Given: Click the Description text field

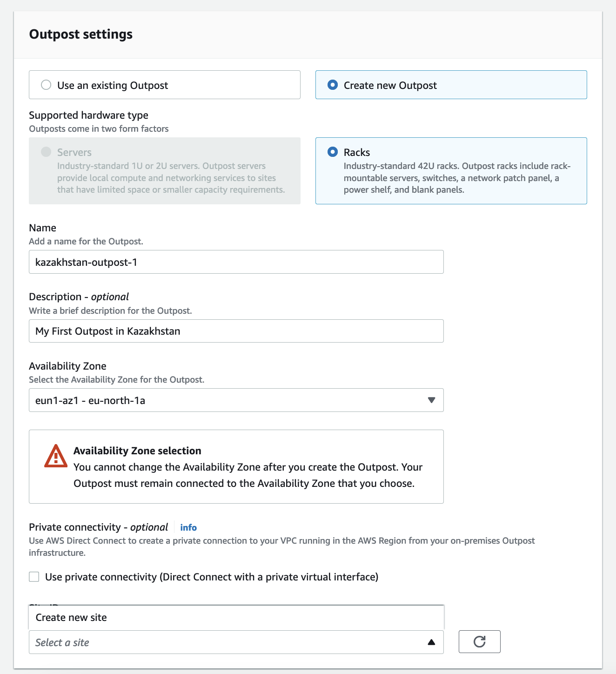Looking at the screenshot, I should [x=236, y=331].
